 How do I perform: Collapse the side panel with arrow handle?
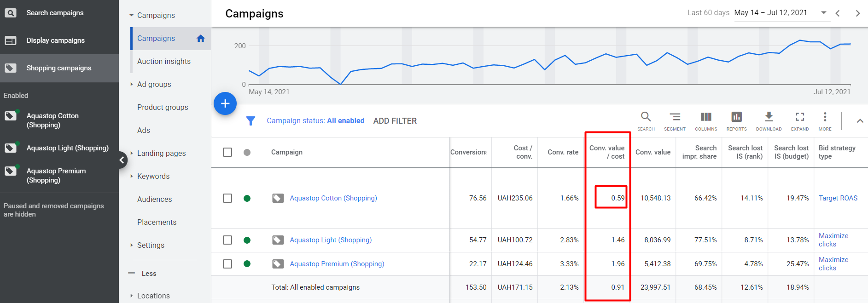122,160
